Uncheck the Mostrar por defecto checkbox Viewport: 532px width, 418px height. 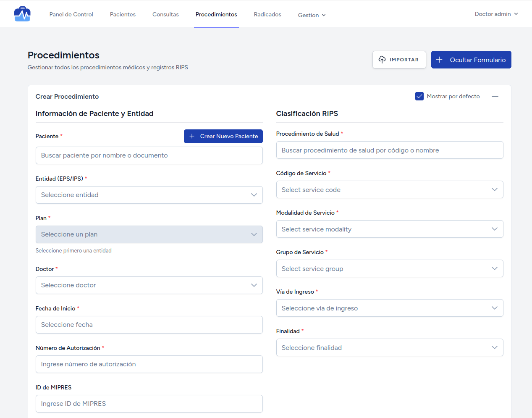tap(419, 96)
